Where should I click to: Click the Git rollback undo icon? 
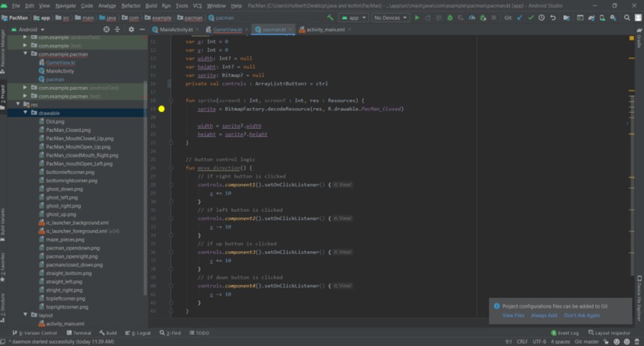(553, 18)
